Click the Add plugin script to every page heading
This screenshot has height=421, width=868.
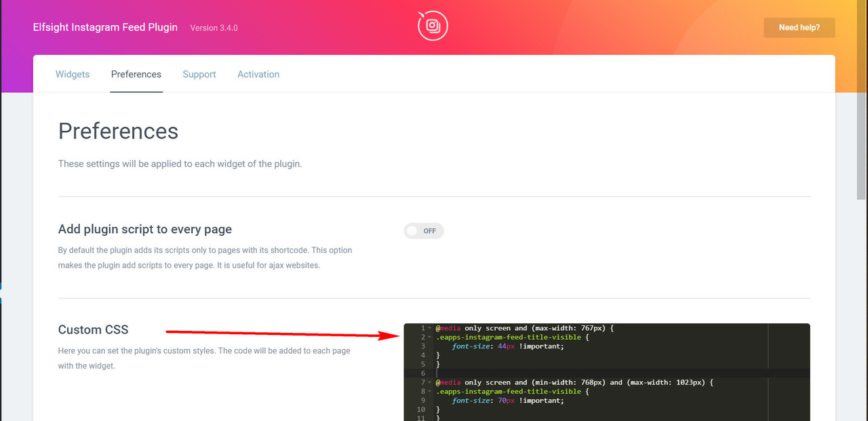145,229
